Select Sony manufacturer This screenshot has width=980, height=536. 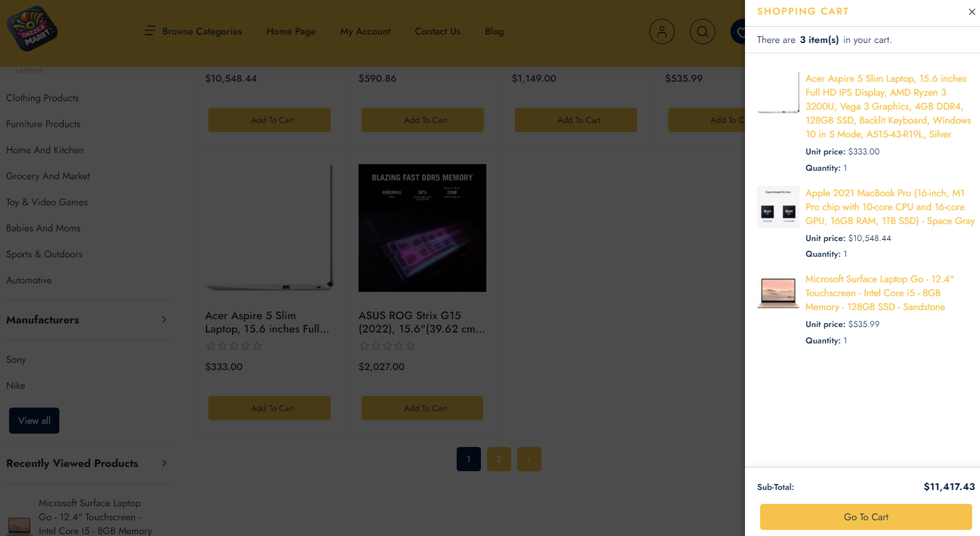[x=16, y=360]
